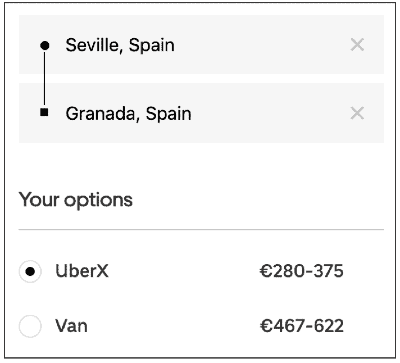Click the route line connecting both markers
Screen dimensions: 400x363
click(45, 79)
